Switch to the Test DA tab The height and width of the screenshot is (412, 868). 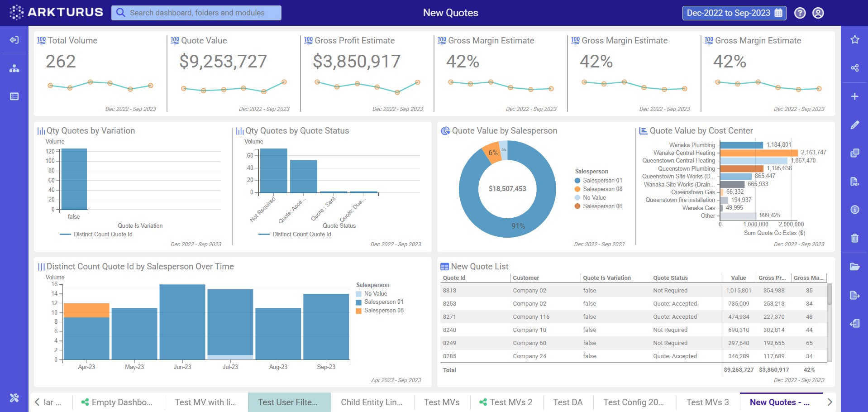pos(568,402)
